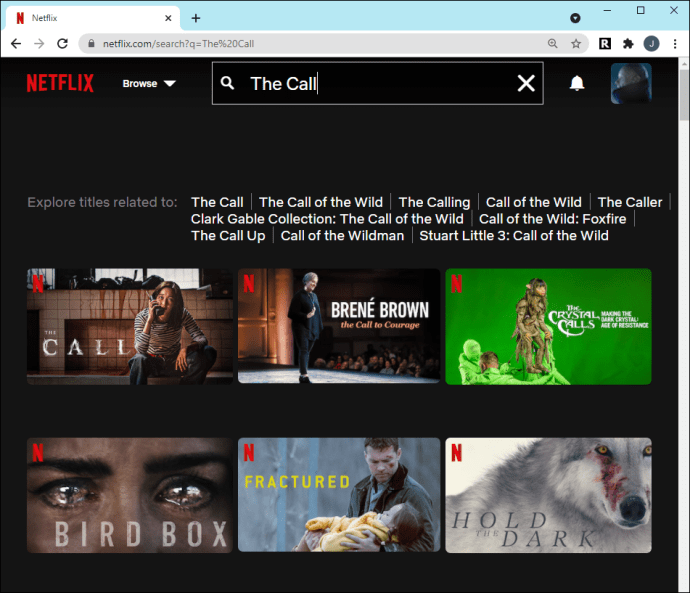Open Brené Brown the Call to Courage
The image size is (690, 593).
click(x=339, y=326)
